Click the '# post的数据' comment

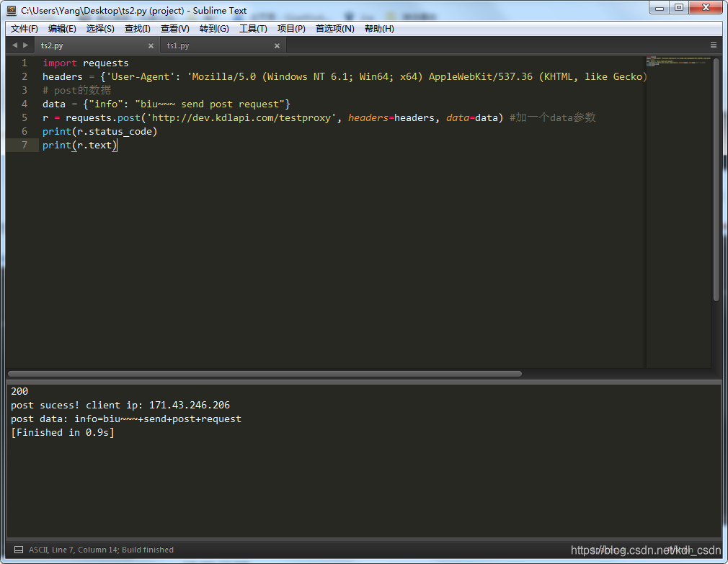76,90
